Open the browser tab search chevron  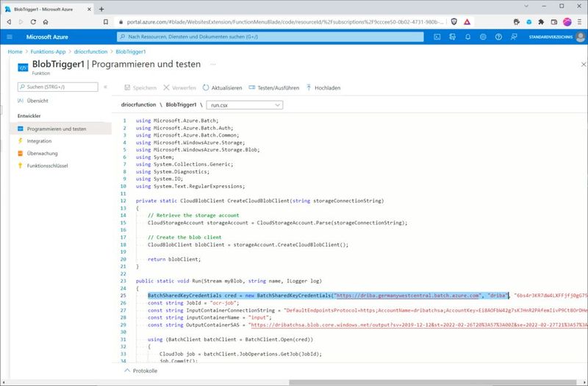(x=526, y=6)
